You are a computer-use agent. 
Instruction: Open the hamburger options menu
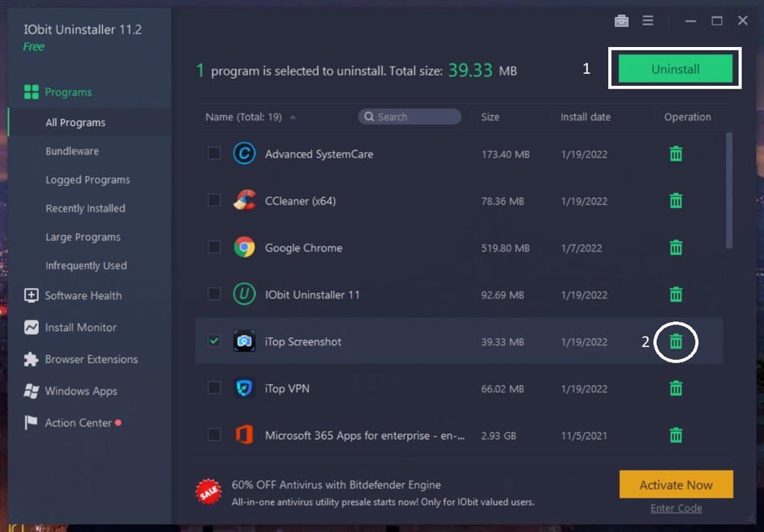[648, 20]
